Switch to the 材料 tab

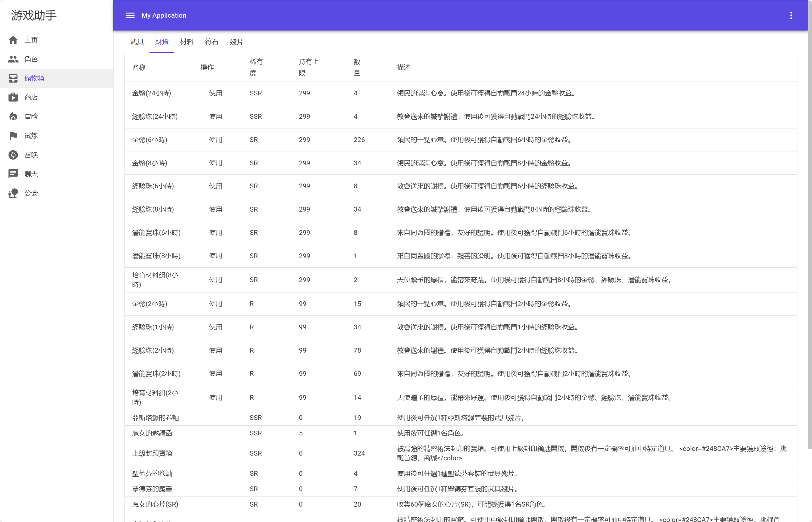coord(187,42)
